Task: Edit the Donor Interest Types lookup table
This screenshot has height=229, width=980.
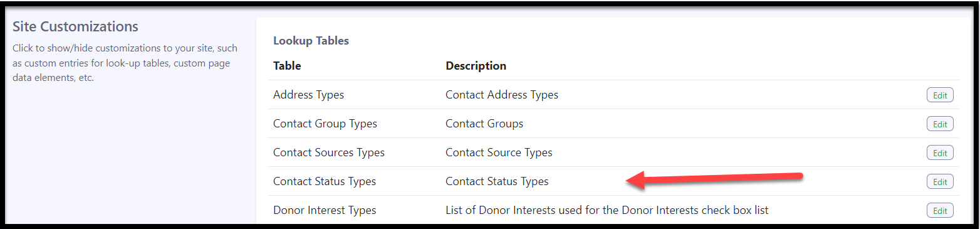Action: [x=940, y=211]
